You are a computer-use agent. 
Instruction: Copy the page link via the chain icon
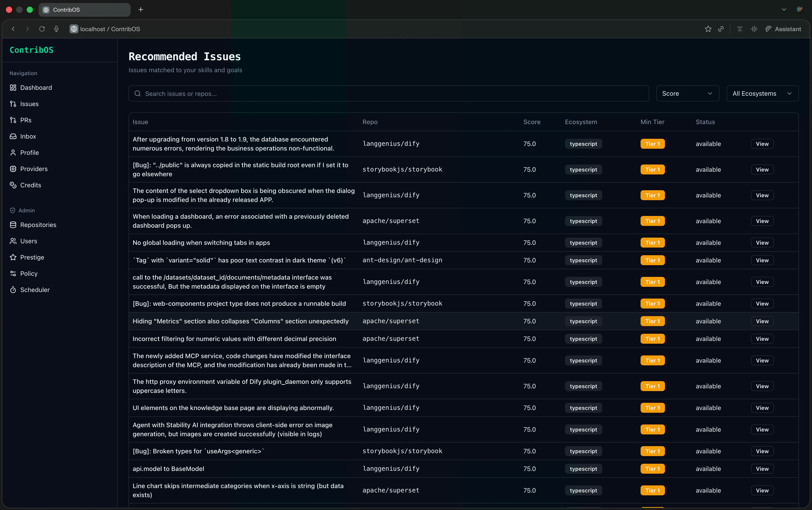coord(721,29)
